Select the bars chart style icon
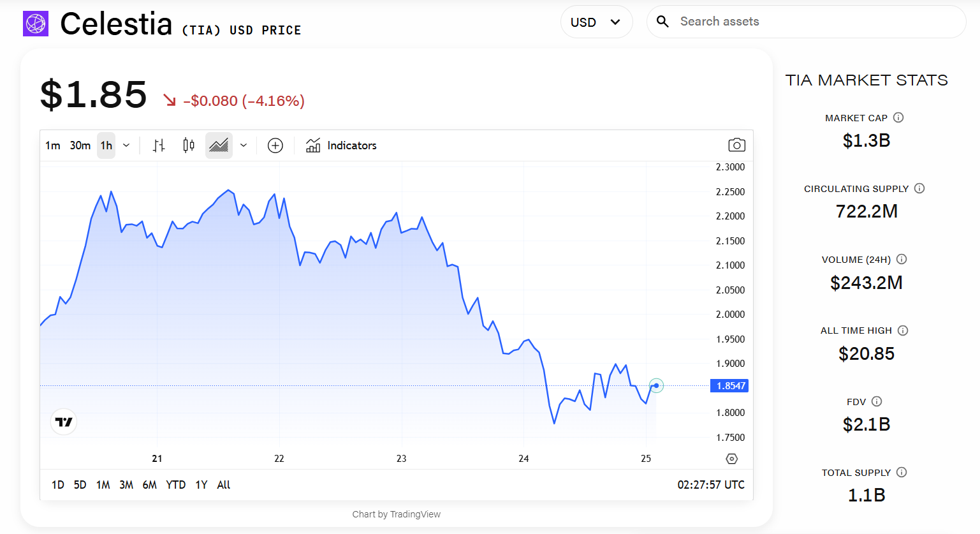 (x=159, y=145)
